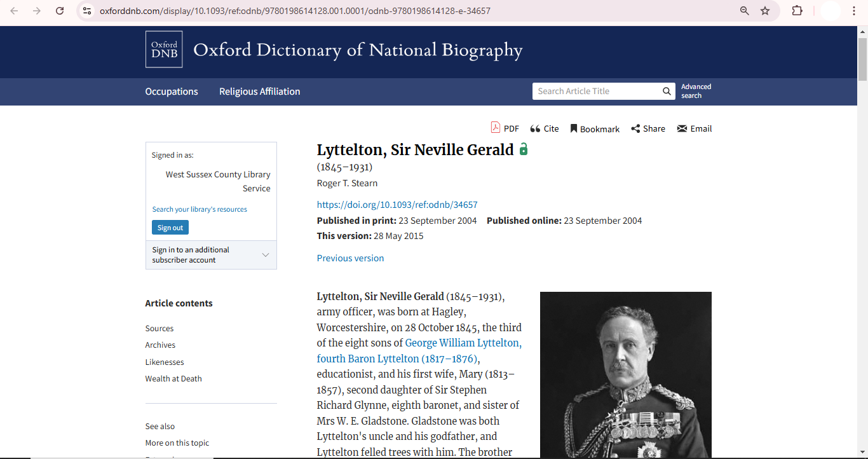This screenshot has height=459, width=868.
Task: Click the author name Roger T. Stearn
Action: 347,183
